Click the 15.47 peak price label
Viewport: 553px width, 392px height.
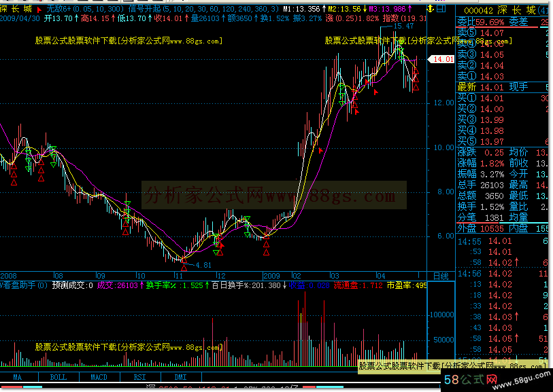(x=403, y=26)
